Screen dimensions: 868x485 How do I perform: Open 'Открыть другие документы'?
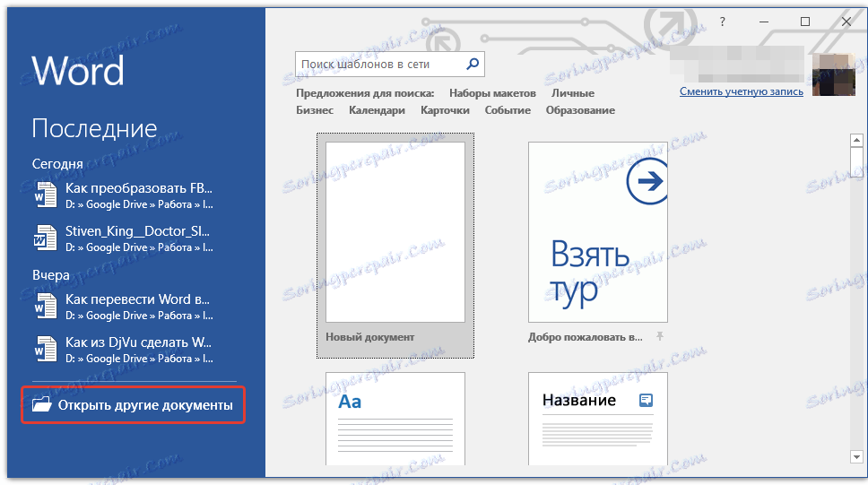tap(133, 404)
